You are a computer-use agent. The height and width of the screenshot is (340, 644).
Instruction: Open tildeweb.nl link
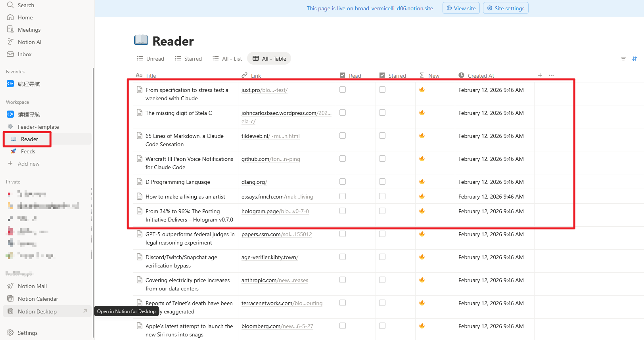coord(270,136)
